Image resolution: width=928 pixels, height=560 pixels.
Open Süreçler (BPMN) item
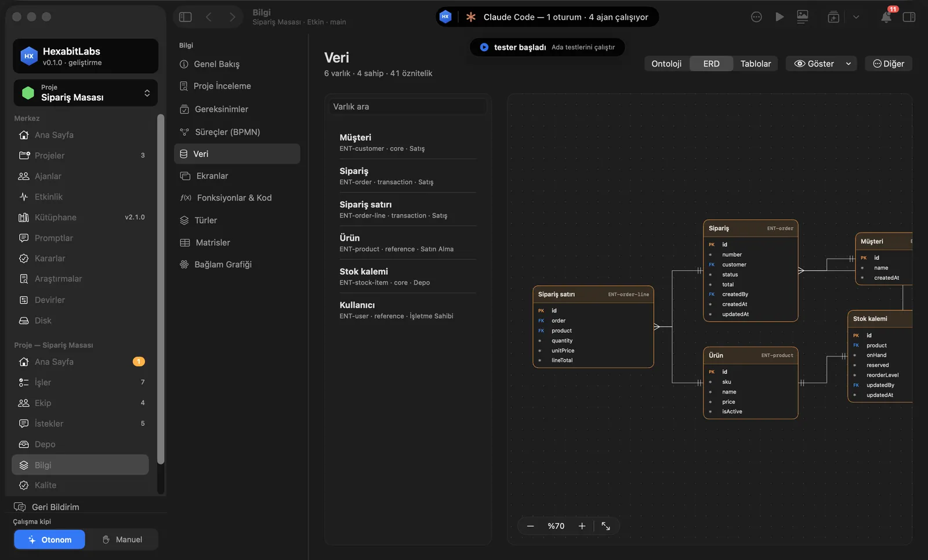pos(237,132)
